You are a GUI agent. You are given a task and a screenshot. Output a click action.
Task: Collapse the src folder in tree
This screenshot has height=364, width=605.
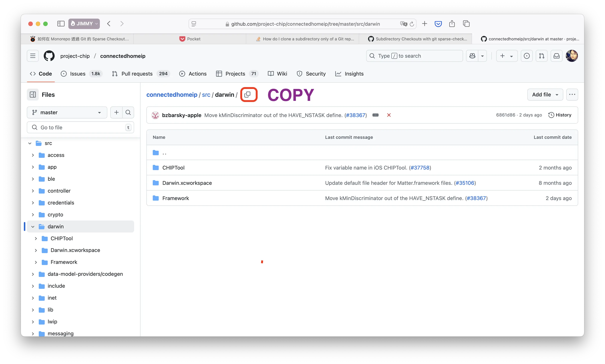coord(30,143)
